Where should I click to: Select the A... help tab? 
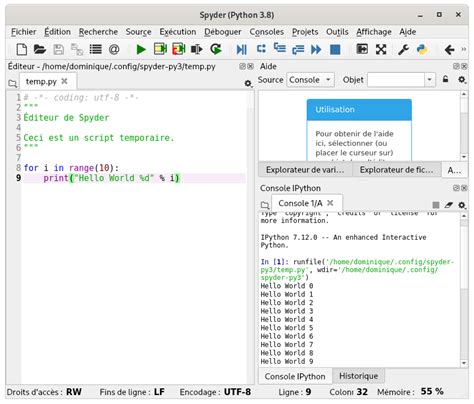454,170
